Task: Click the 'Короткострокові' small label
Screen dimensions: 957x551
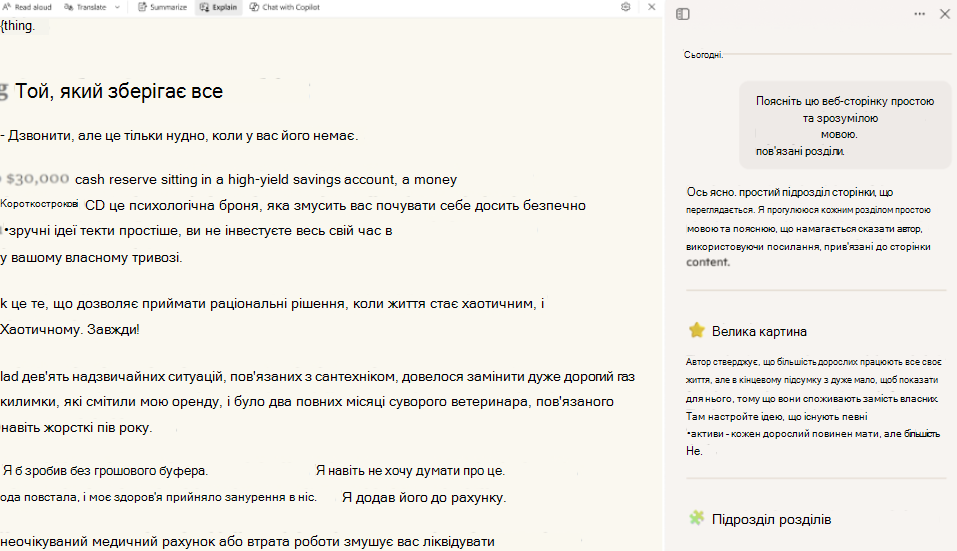Action: click(x=39, y=204)
